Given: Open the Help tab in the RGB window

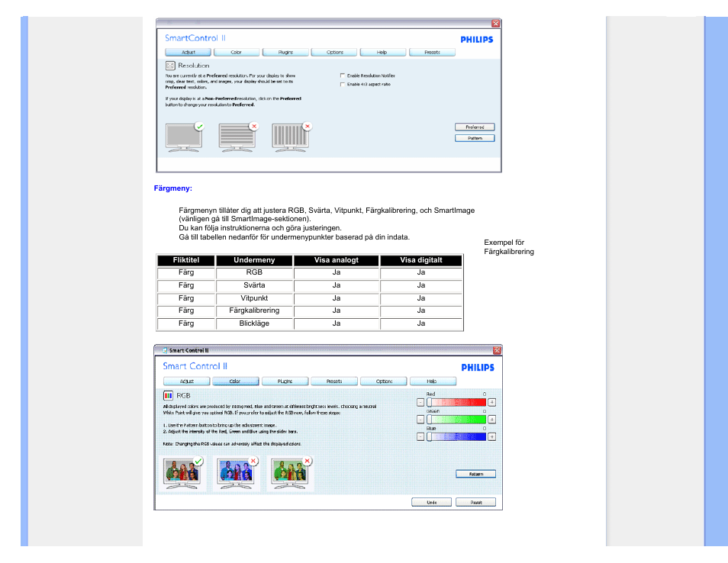Looking at the screenshot, I should tap(433, 381).
